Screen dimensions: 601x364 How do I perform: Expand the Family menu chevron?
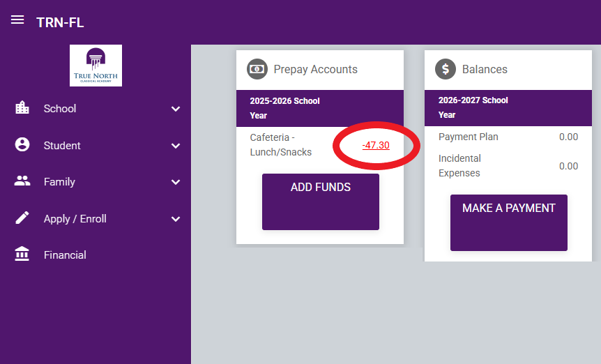[x=176, y=182]
